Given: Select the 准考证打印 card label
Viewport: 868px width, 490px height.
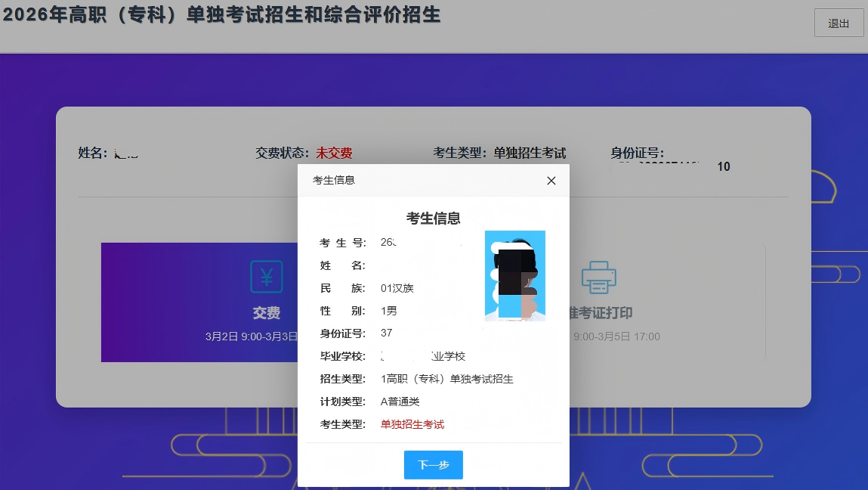Looking at the screenshot, I should click(x=601, y=313).
